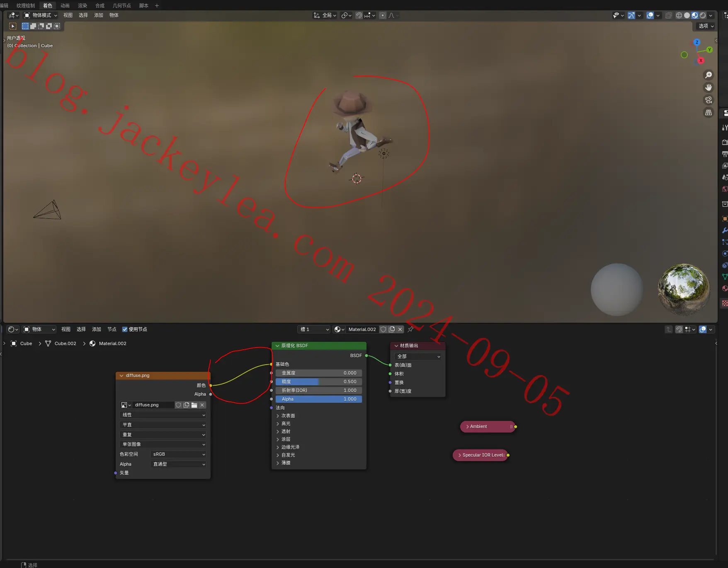Open the 物体模式 mode dropdown
This screenshot has height=568, width=728.
[x=40, y=15]
